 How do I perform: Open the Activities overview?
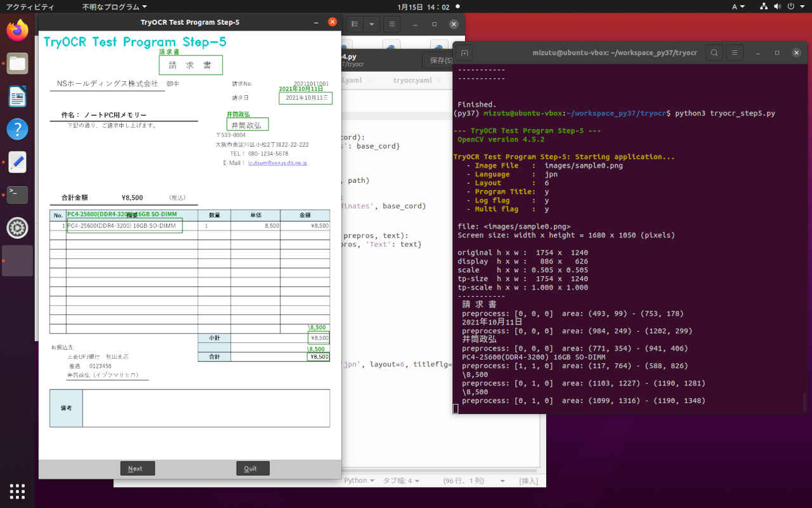(x=30, y=7)
